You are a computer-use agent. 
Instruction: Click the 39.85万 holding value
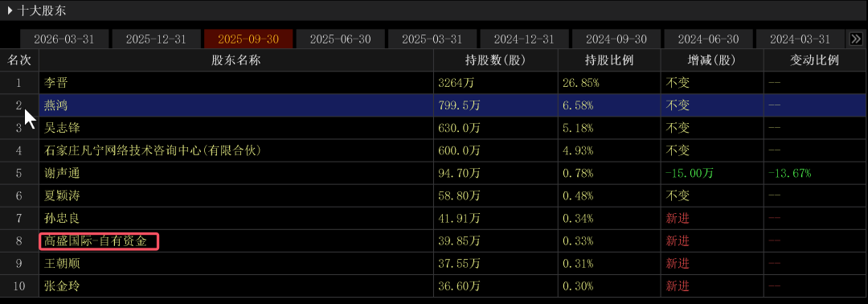coord(459,241)
